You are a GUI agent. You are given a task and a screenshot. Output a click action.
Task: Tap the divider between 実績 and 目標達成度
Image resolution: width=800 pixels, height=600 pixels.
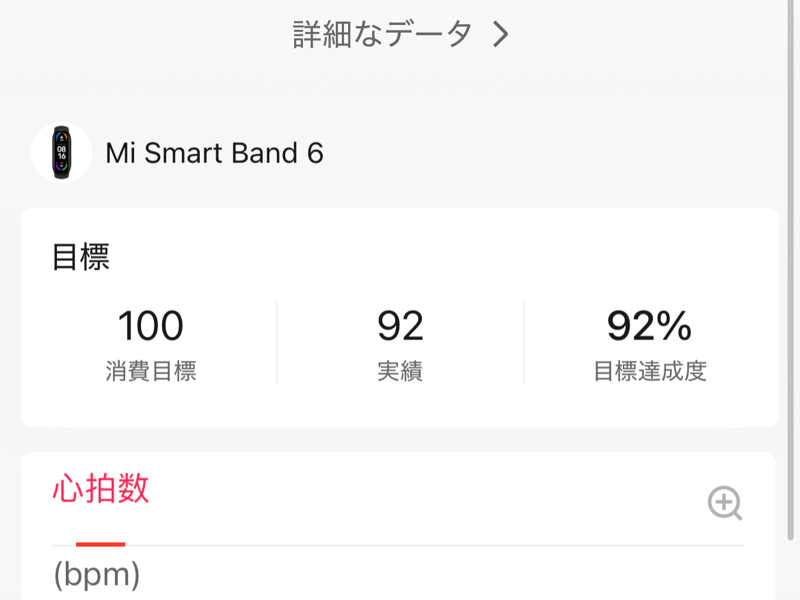[x=524, y=343]
